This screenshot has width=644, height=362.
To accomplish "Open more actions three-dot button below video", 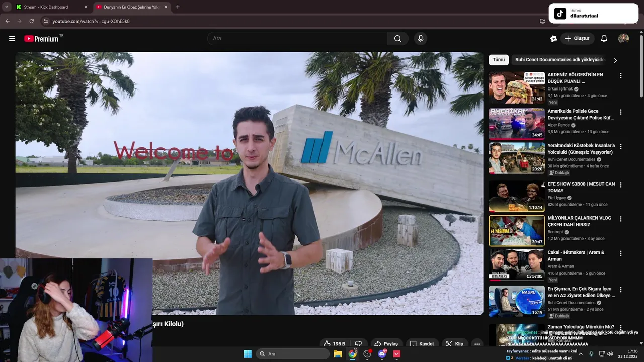I will click(x=477, y=344).
